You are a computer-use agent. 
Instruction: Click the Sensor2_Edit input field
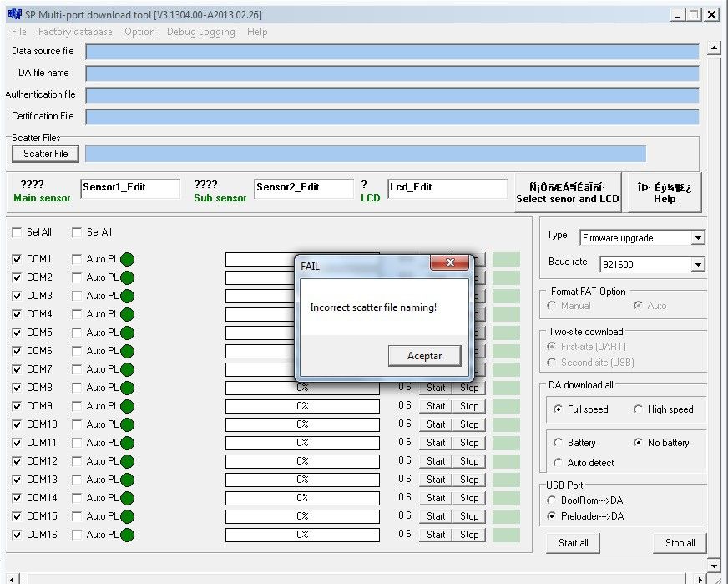(x=304, y=188)
